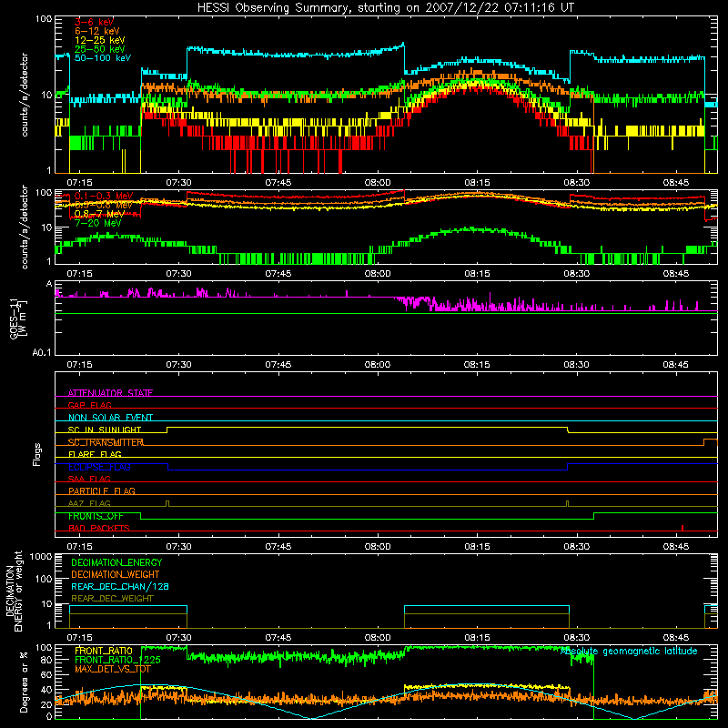Click the GAP_FLAG label
Image resolution: width=728 pixels, height=728 pixels.
click(89, 405)
